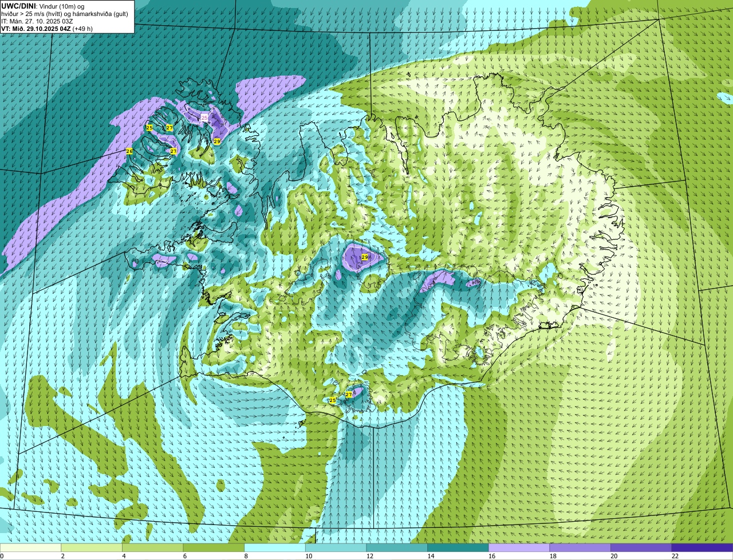The width and height of the screenshot is (733, 560).
Task: Click the 2–4 m/s light green legend swatch
Action: (92, 547)
